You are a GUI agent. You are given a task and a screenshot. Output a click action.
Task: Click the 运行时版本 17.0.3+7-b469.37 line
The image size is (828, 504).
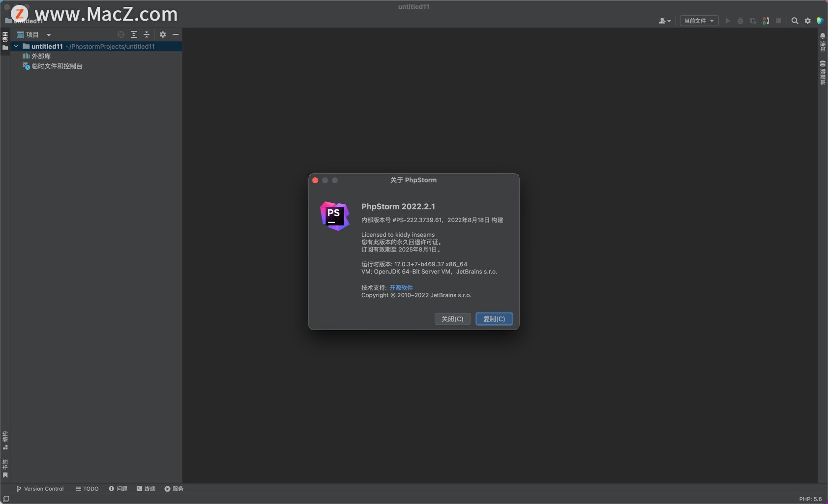pos(414,264)
